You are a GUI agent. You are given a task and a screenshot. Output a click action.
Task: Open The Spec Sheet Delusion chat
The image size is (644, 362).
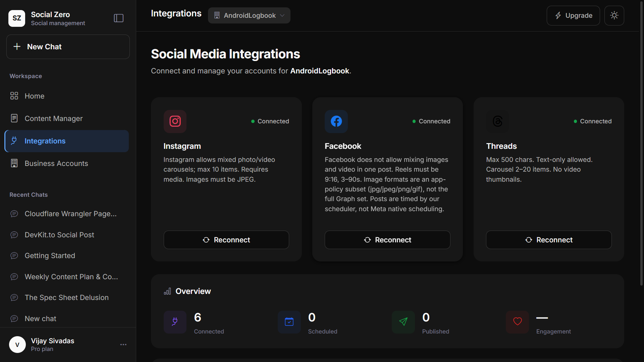(67, 298)
